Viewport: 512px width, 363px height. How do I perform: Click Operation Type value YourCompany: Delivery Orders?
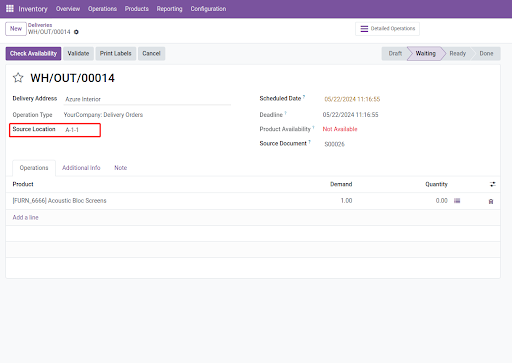point(103,115)
